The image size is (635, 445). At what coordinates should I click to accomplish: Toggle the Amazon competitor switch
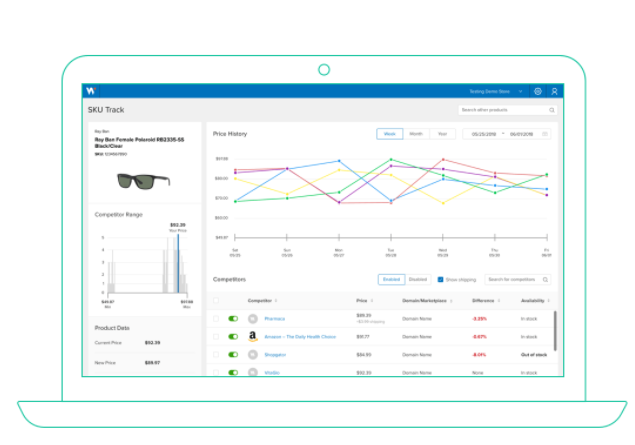click(x=233, y=336)
